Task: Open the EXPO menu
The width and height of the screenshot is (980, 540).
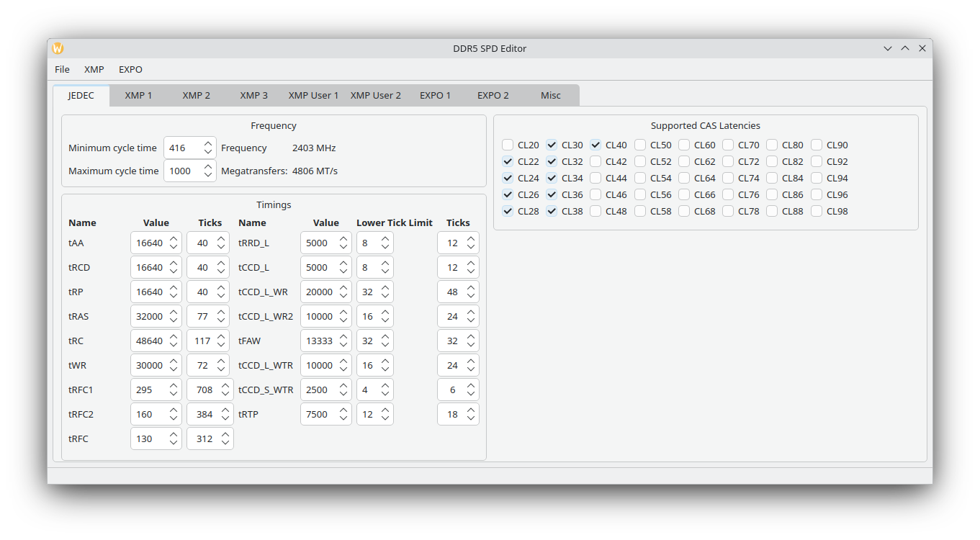Action: tap(131, 70)
